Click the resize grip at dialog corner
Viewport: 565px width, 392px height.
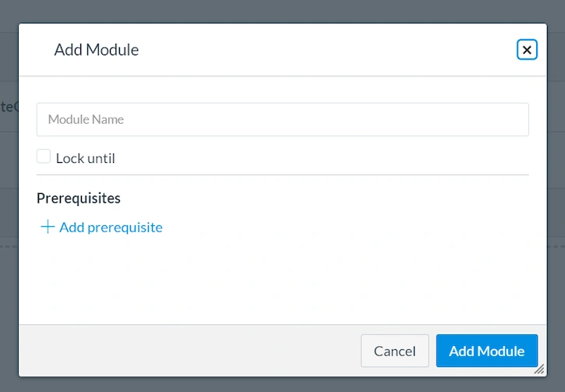pos(539,369)
